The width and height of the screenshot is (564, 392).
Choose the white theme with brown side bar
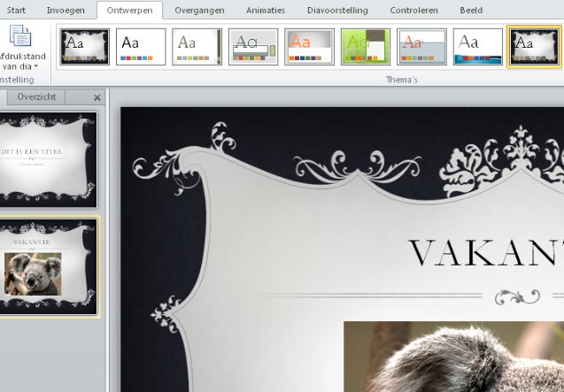pyautogui.click(x=197, y=47)
